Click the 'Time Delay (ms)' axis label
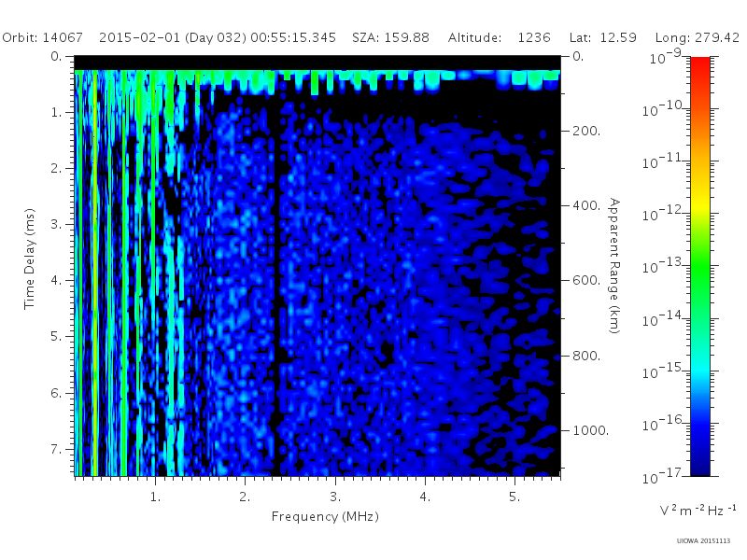Viewport: 747px width, 560px height. click(30, 259)
